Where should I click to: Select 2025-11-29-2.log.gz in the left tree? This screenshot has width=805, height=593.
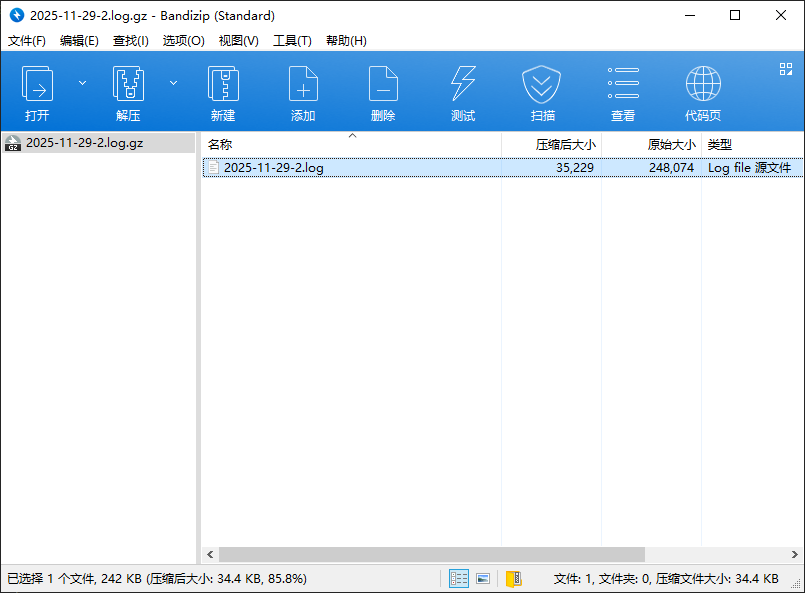tap(98, 143)
